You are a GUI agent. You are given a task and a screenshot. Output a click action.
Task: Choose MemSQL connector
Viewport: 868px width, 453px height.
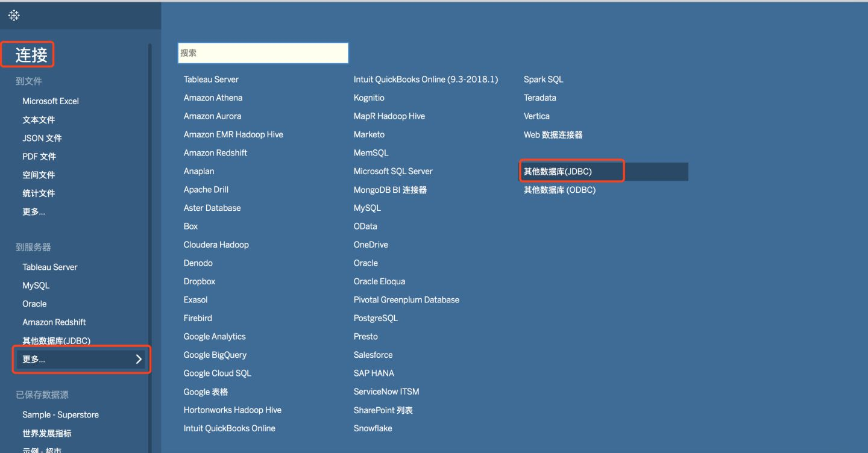pyautogui.click(x=371, y=153)
